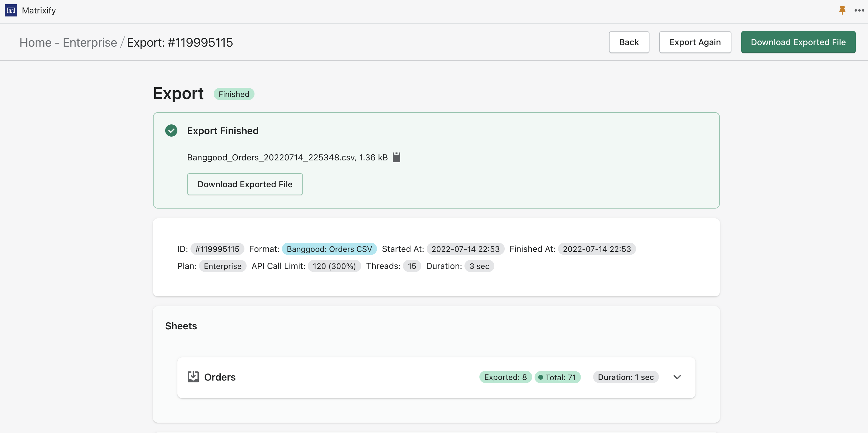Image resolution: width=868 pixels, height=433 pixels.
Task: Open the Banggood: Orders CSV format badge
Action: tap(329, 249)
